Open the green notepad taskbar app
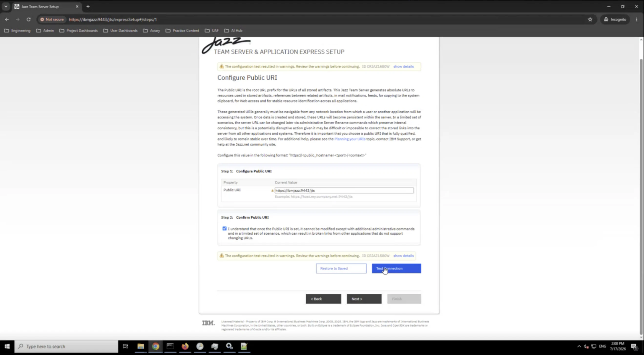 click(244, 346)
